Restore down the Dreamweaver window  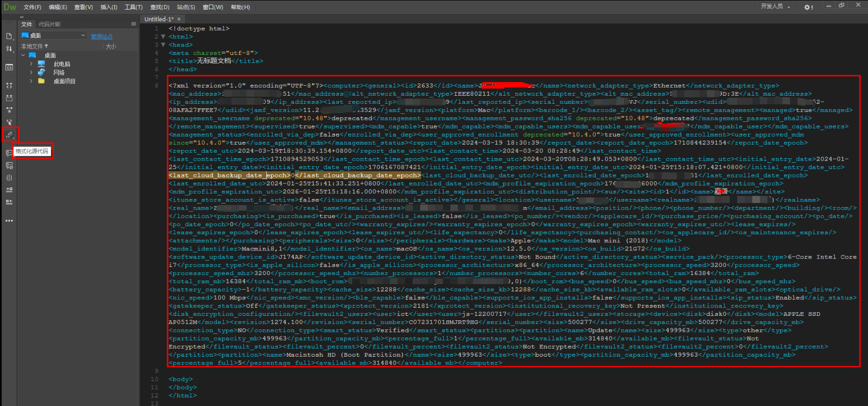[x=841, y=6]
